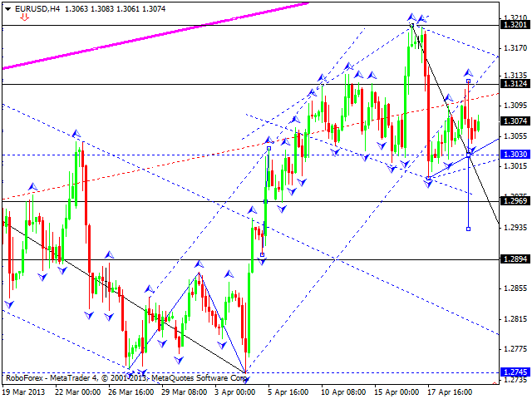Click the square anchor at the 1.3201 peak
The image size is (532, 399).
pos(413,26)
